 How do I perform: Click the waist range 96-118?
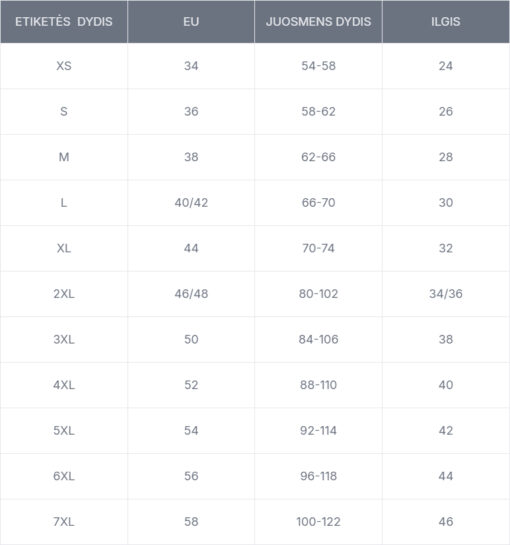[x=318, y=476]
